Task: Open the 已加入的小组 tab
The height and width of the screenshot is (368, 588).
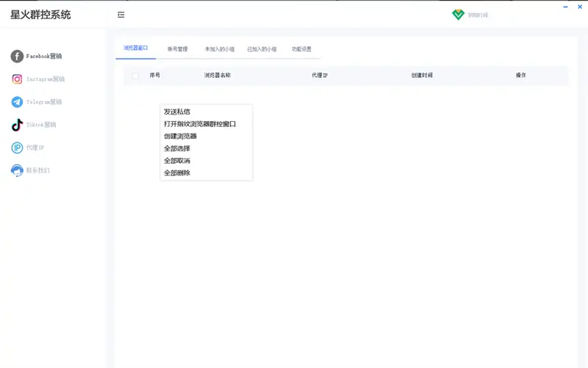Action: click(262, 49)
